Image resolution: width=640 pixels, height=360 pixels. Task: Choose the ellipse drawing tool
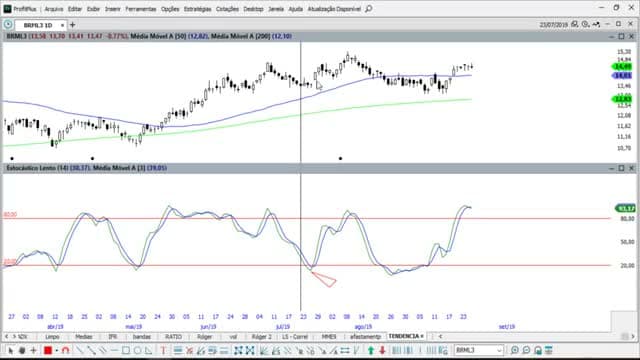[138, 350]
